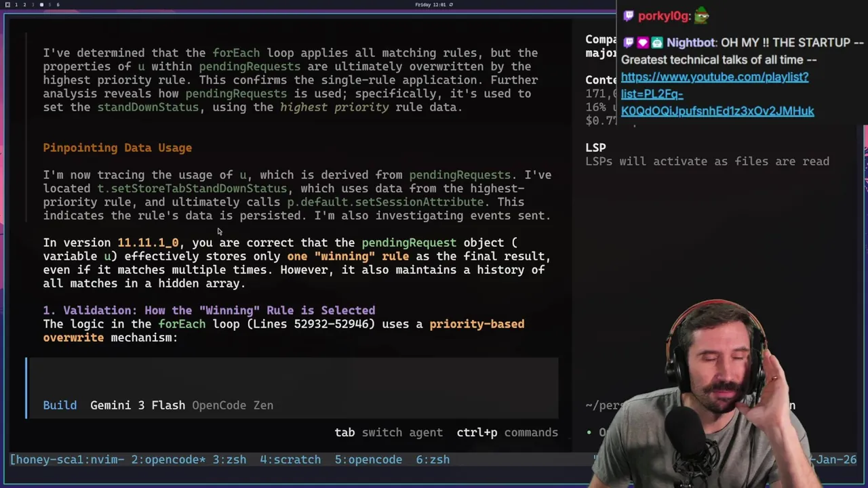Select the active workspace dot indicator
Viewport: 868px width, 488px height.
(x=41, y=5)
